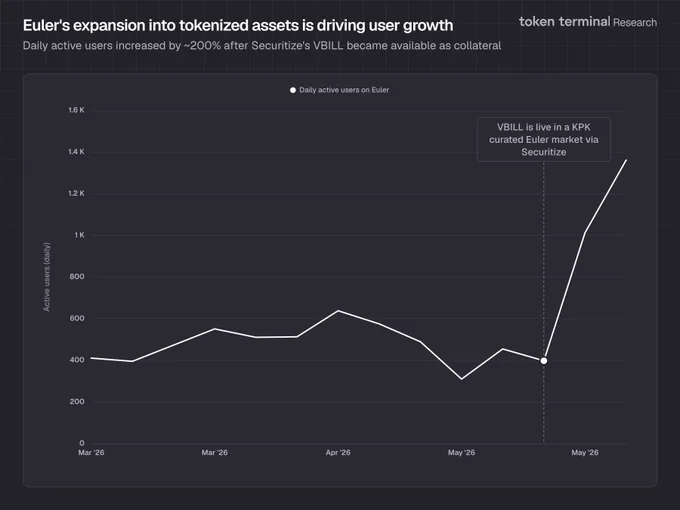Image resolution: width=680 pixels, height=510 pixels.
Task: Click the Active users (daily) axis title
Action: 47,277
